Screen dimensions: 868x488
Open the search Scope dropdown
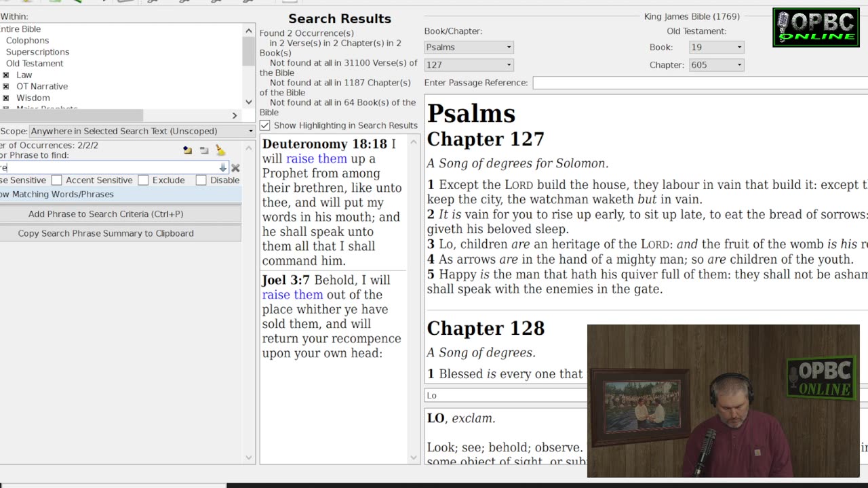pos(142,131)
